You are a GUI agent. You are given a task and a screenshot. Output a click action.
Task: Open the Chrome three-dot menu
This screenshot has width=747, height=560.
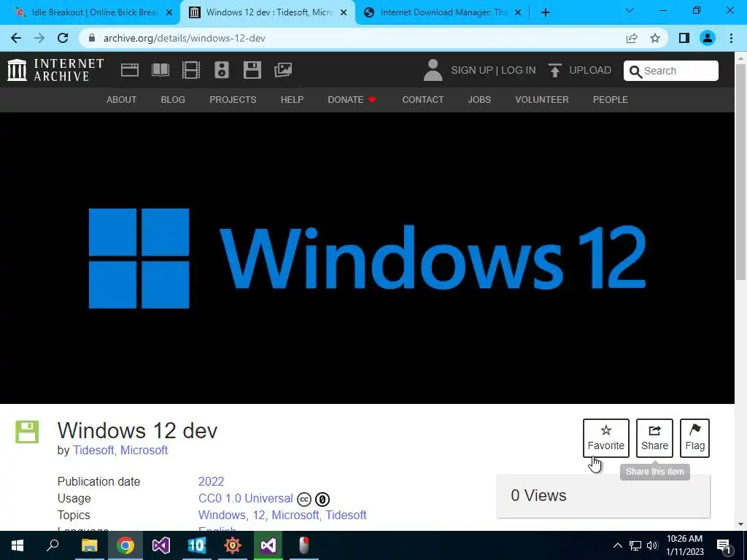(x=731, y=38)
